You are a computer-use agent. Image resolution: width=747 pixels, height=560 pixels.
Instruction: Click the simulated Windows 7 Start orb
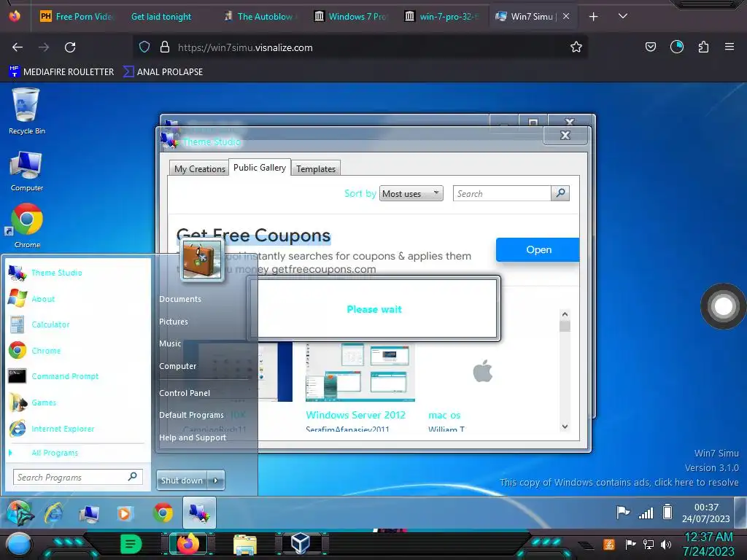coord(19,513)
